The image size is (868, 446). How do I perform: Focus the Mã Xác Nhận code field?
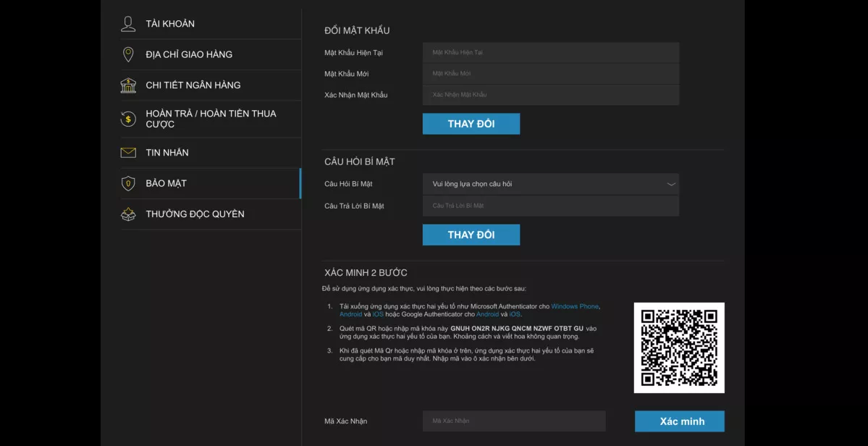click(x=513, y=421)
